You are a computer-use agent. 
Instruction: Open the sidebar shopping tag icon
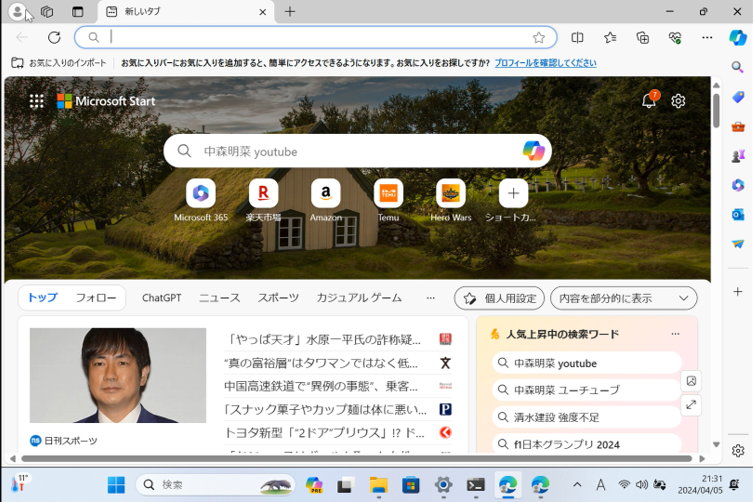pos(738,97)
